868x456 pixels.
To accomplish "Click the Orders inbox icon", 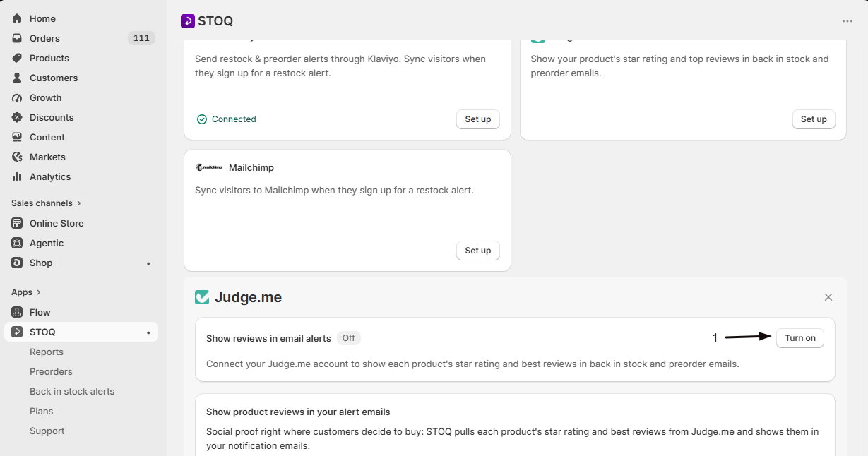I will (x=17, y=38).
